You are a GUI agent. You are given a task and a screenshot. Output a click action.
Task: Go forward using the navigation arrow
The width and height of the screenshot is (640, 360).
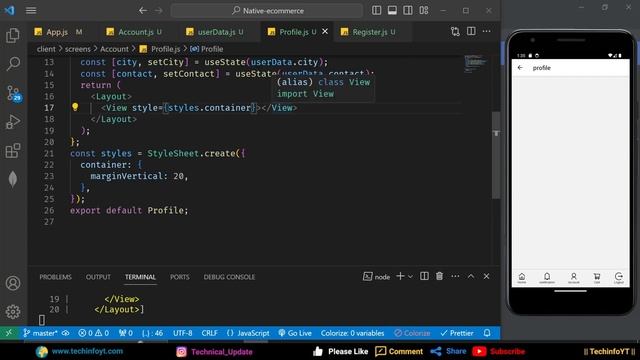coord(159,11)
